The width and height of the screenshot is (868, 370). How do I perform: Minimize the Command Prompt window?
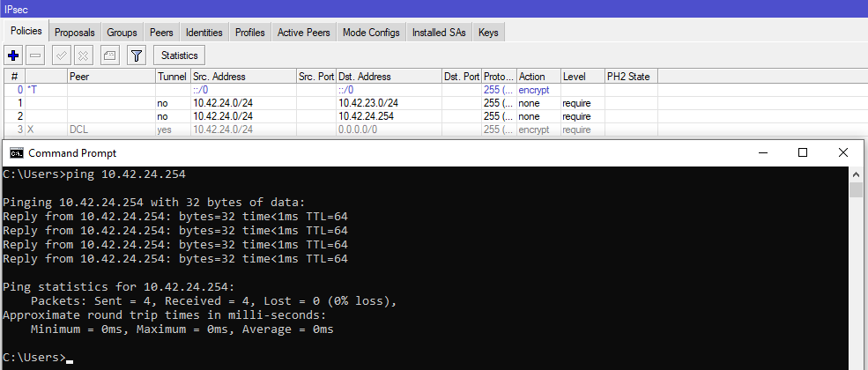coord(763,152)
